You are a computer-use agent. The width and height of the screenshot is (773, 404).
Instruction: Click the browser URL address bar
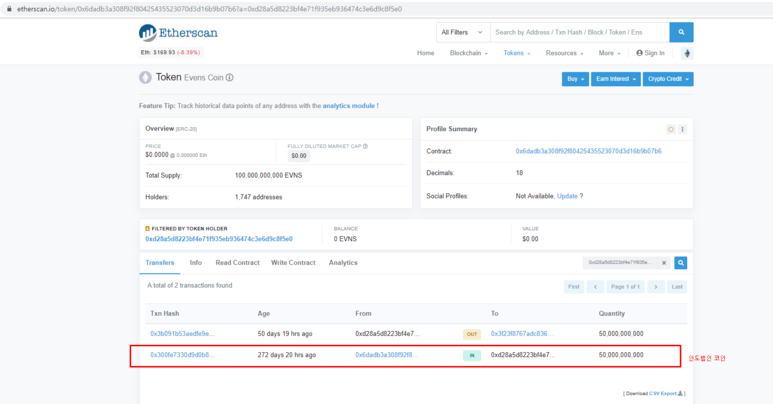tap(386, 9)
